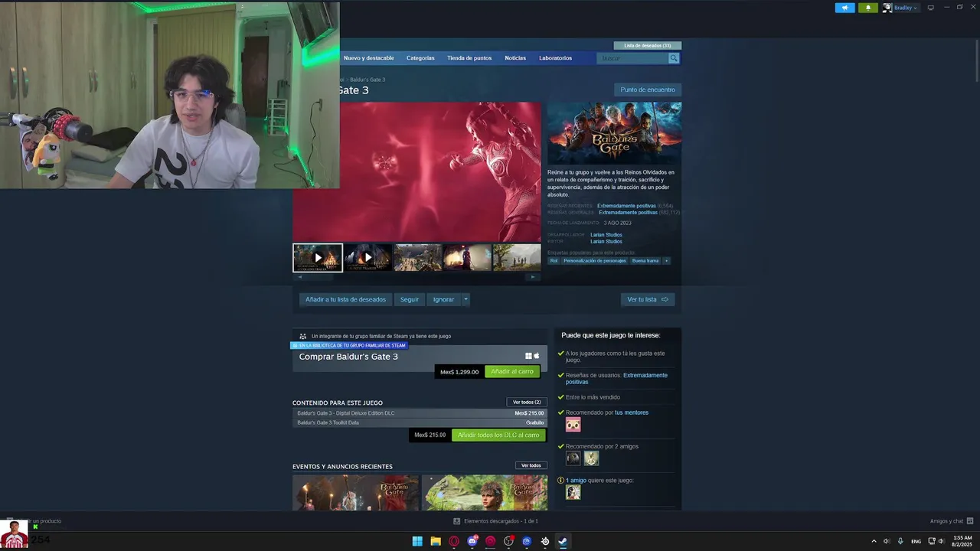Click Añadir todos los DLC al carro

(x=498, y=435)
